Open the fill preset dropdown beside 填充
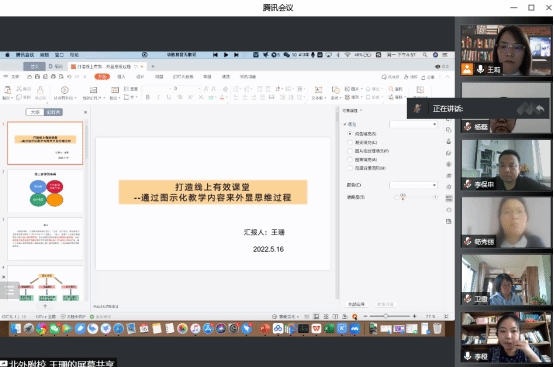Viewport: 554px width, 367px height. (413, 124)
